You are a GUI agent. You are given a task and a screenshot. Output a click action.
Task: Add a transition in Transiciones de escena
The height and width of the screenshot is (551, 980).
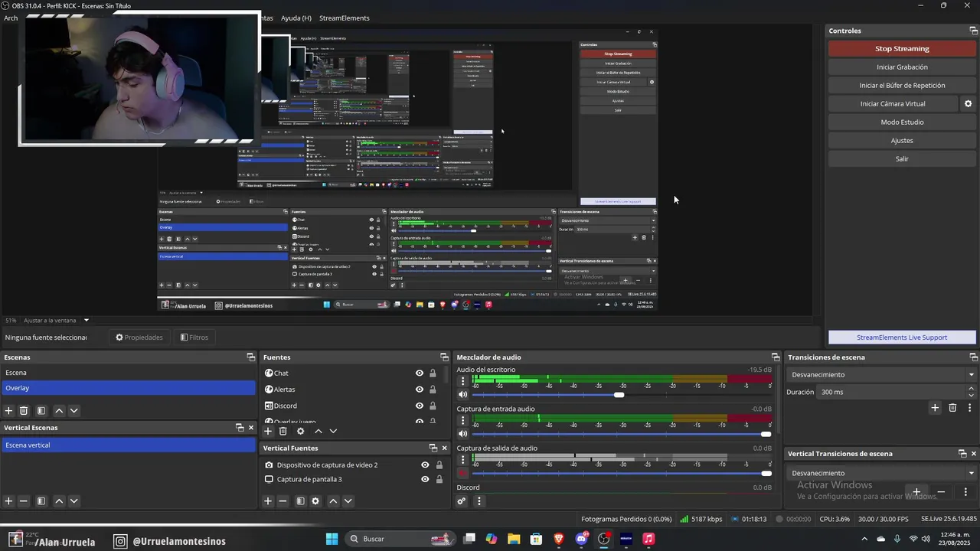pos(935,408)
